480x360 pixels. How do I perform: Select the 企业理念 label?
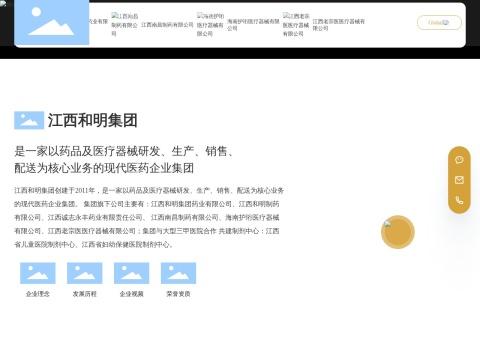38,294
